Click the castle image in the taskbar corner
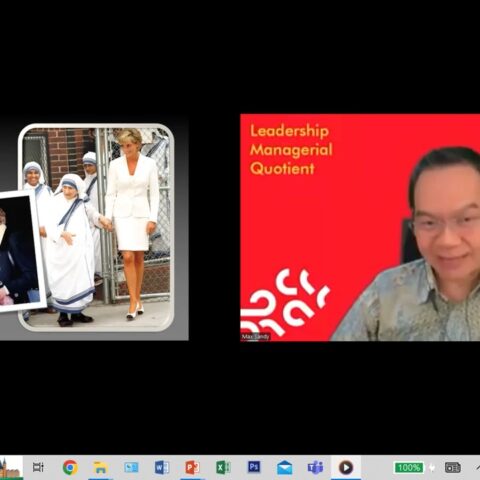This screenshot has width=480, height=480. click(11, 468)
